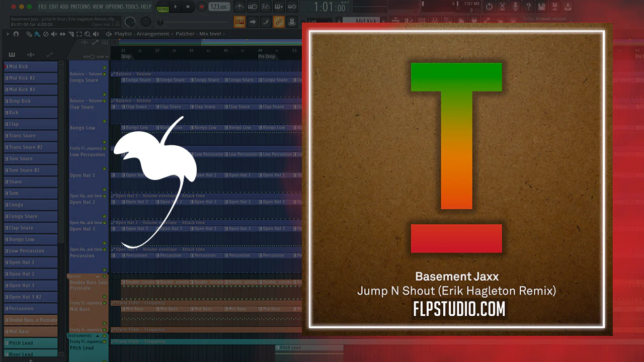Open the Patcher - Mix level breadcrumb menu
The width and height of the screenshot is (644, 362).
click(x=198, y=34)
